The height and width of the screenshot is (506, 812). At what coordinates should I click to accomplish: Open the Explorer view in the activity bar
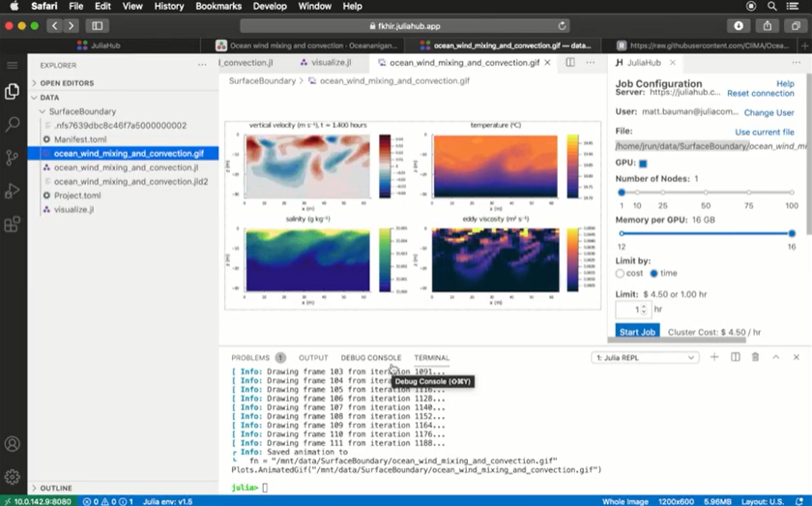tap(12, 92)
